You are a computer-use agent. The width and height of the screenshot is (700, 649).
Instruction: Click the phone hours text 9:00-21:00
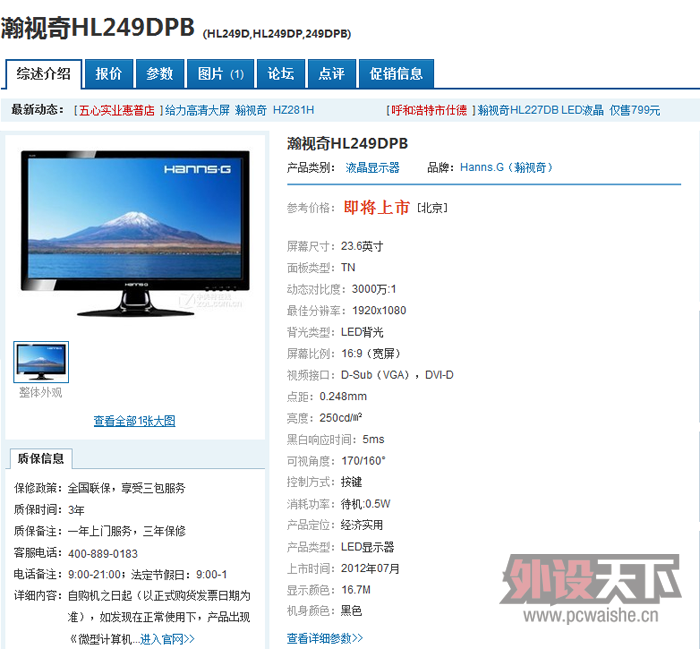[94, 574]
